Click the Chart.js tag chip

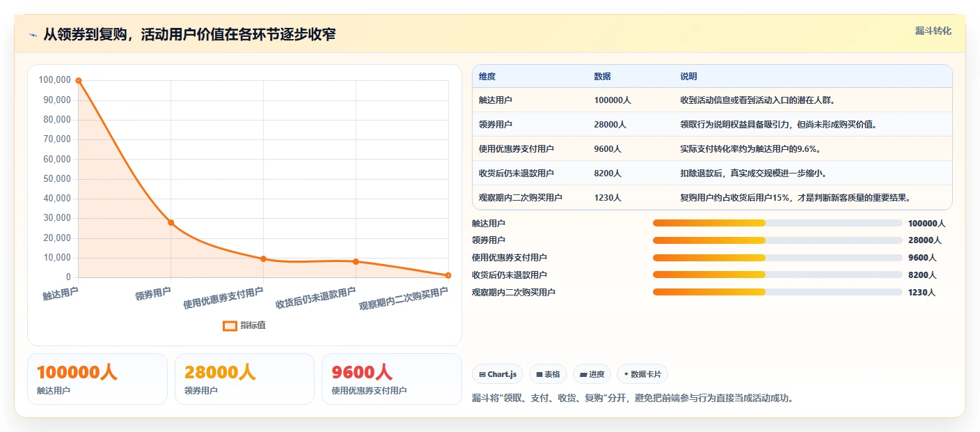[498, 374]
